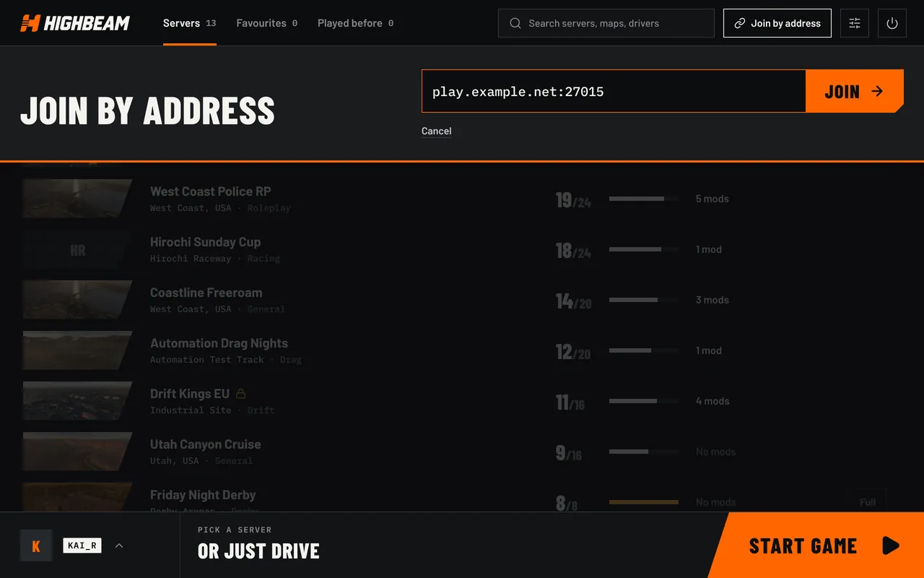Expand the KAI_R profile chevron

(x=119, y=545)
